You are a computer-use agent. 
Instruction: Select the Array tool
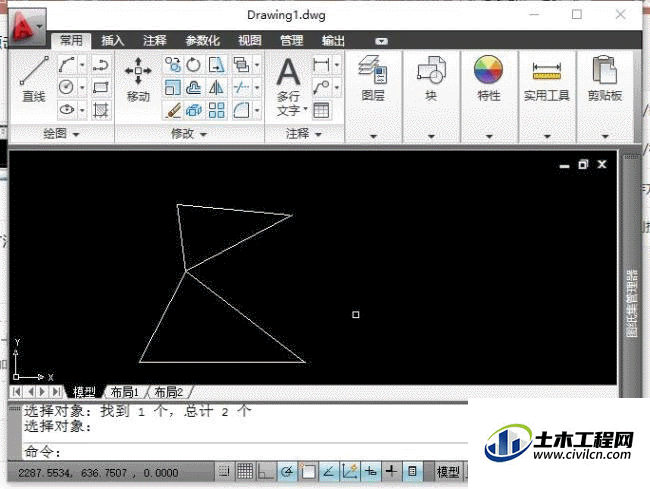(216, 110)
